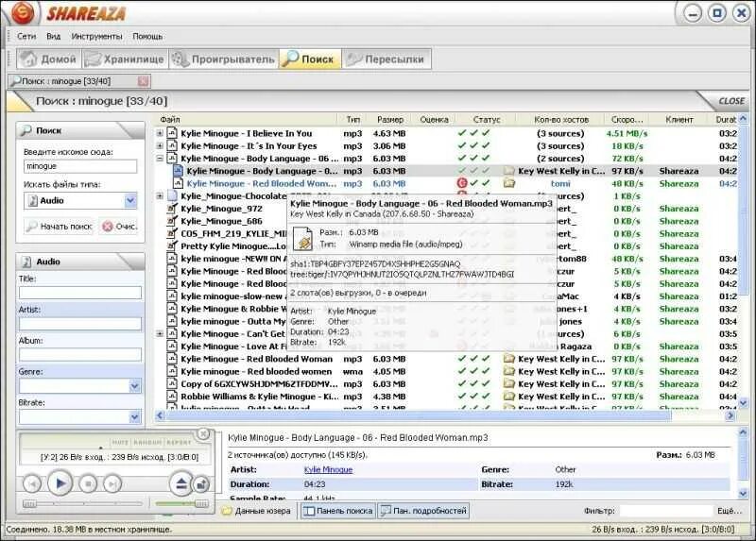Click audio icon of 'Kylie minogue - Red blooded women' wma row
The image size is (756, 541).
point(172,371)
